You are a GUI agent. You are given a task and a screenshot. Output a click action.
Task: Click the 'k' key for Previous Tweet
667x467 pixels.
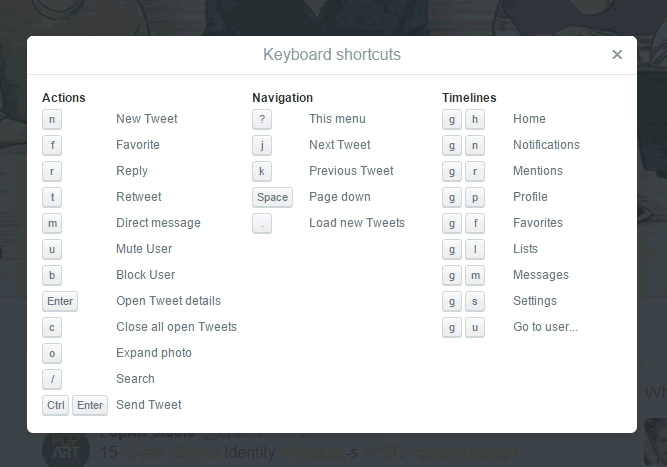262,171
